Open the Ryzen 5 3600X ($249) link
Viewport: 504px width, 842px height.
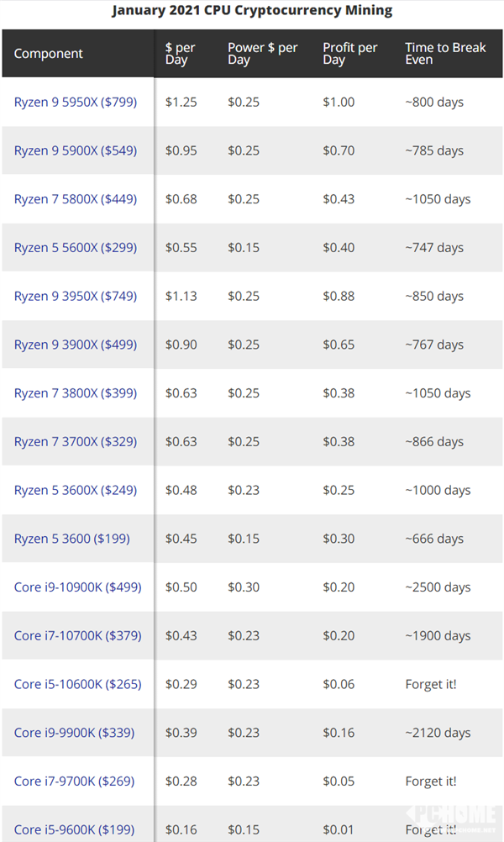coord(75,491)
